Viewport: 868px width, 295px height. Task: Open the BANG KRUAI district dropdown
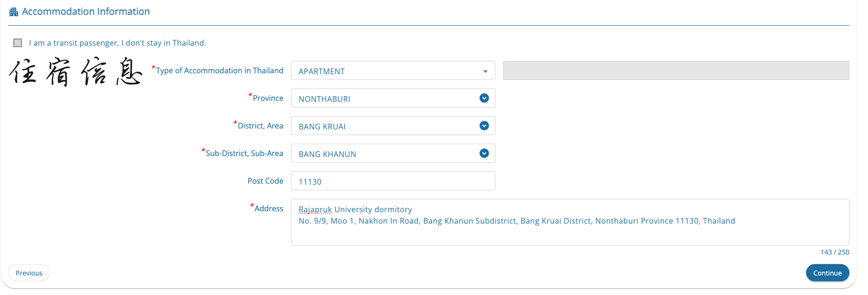(x=386, y=126)
